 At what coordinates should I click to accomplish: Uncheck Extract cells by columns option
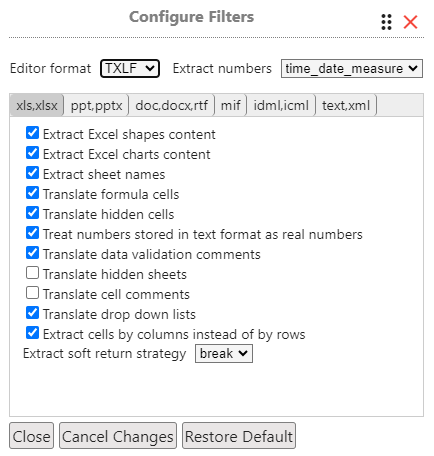coord(32,333)
